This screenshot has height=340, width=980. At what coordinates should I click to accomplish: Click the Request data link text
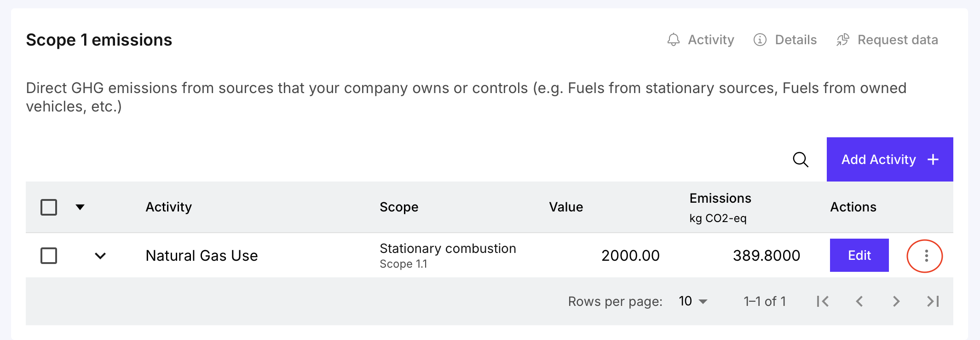(897, 40)
